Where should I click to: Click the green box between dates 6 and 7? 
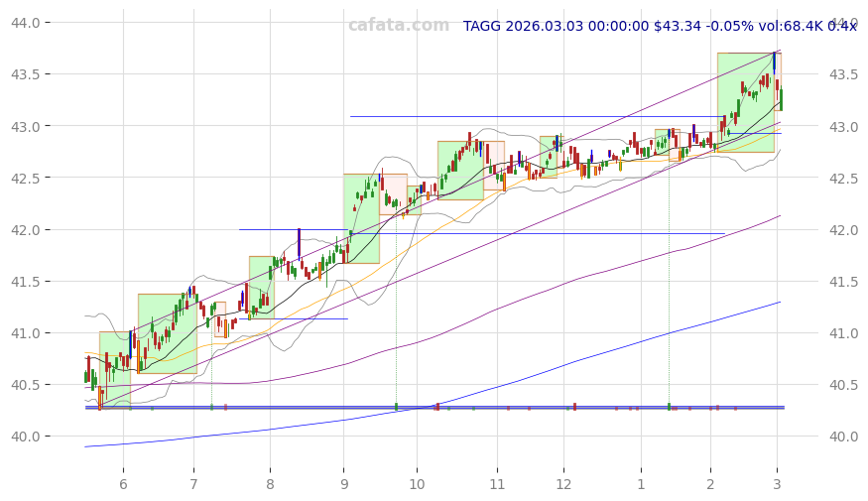click(x=167, y=333)
